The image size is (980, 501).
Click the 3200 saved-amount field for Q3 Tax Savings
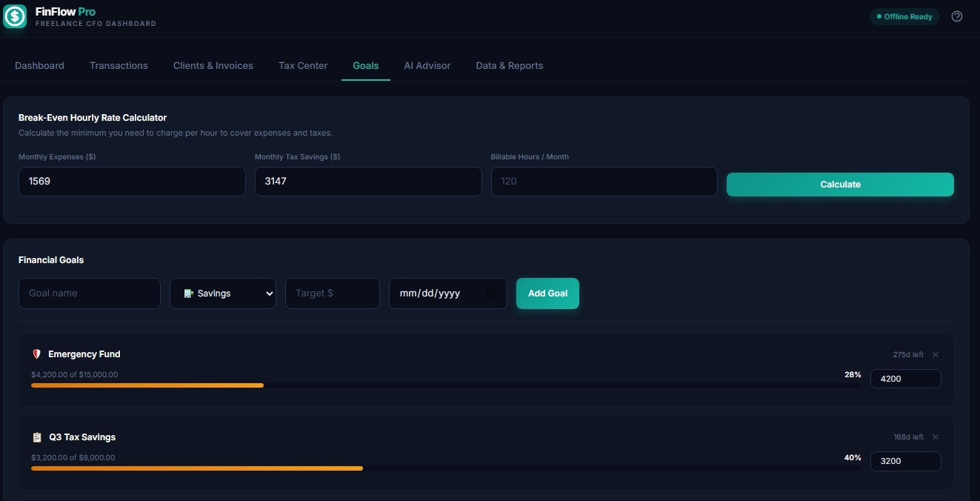(x=905, y=461)
